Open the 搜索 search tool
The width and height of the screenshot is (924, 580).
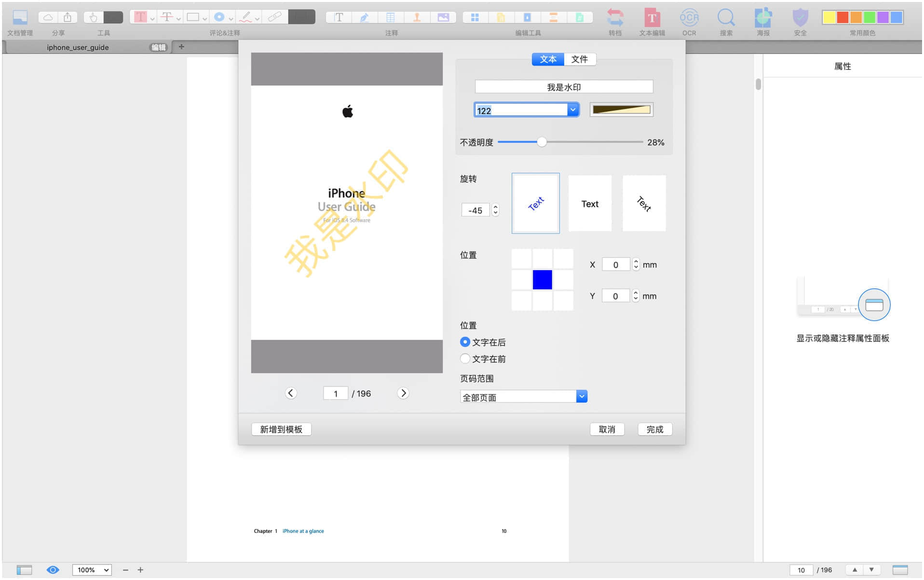click(726, 18)
